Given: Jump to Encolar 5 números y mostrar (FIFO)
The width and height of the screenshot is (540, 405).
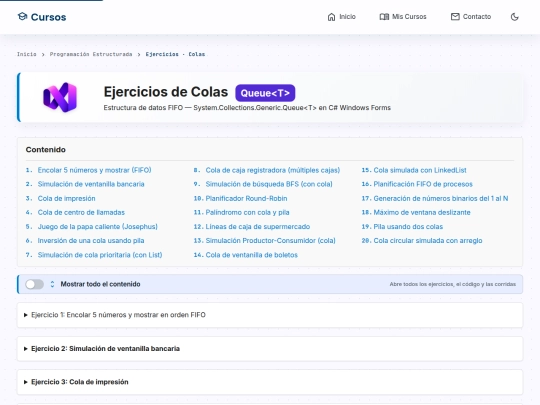Looking at the screenshot, I should (x=94, y=170).
